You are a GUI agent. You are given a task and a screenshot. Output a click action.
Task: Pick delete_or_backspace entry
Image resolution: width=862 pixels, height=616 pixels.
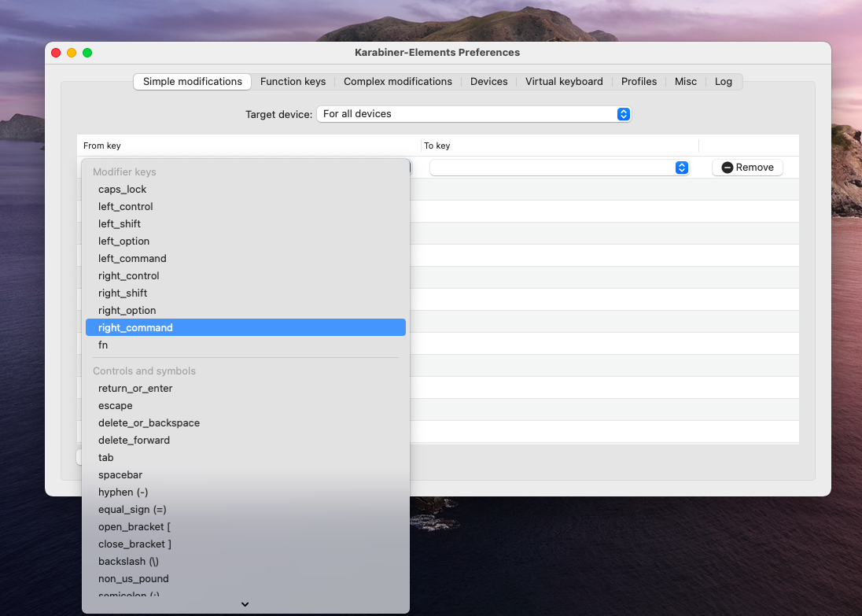(245, 423)
